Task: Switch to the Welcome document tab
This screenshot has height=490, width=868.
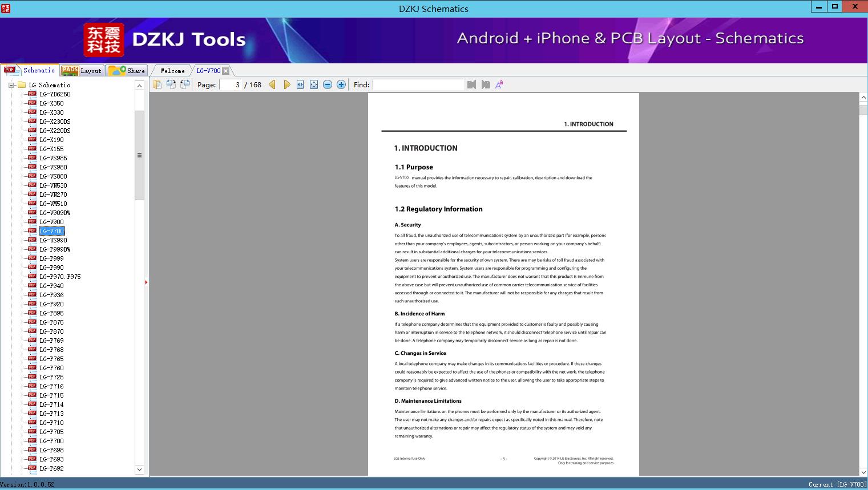Action: (172, 71)
